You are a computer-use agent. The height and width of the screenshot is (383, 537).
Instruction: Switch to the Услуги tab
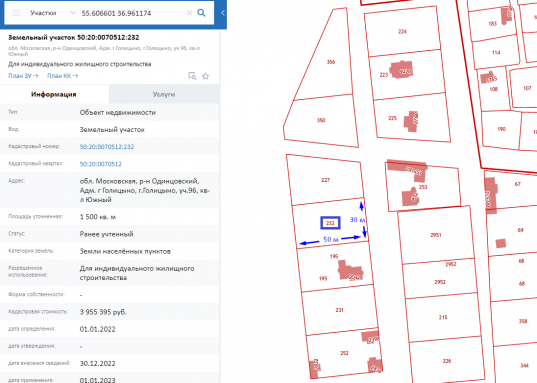point(164,94)
